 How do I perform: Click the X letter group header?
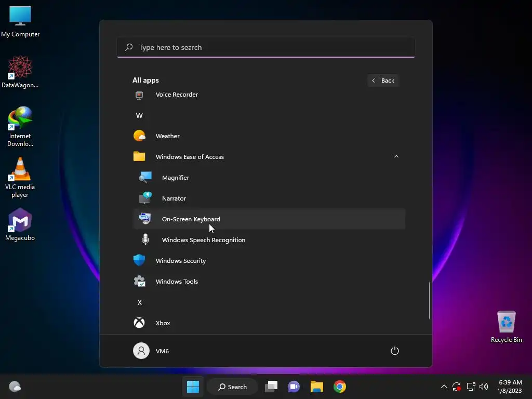[139, 302]
